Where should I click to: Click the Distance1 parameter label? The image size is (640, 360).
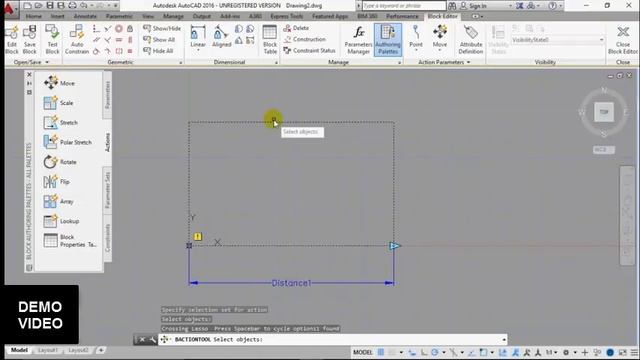pyautogui.click(x=291, y=283)
